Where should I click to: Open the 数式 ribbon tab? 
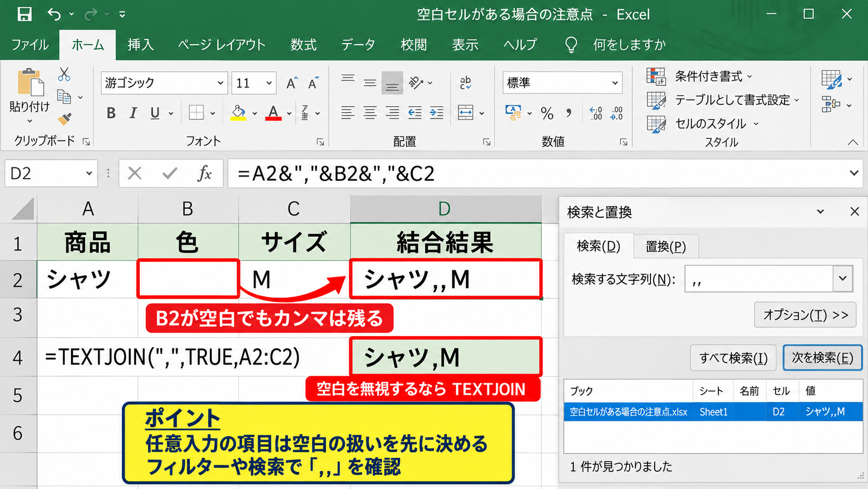click(x=304, y=45)
